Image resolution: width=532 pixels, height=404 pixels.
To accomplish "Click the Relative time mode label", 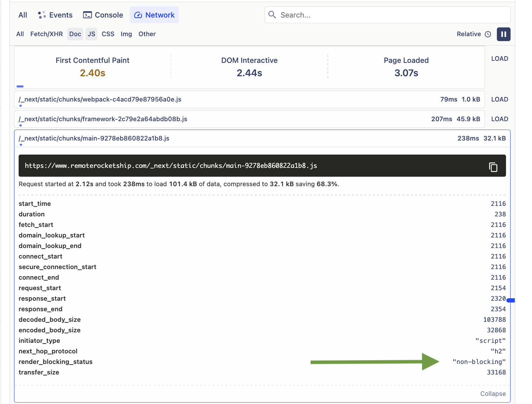I will [x=469, y=34].
